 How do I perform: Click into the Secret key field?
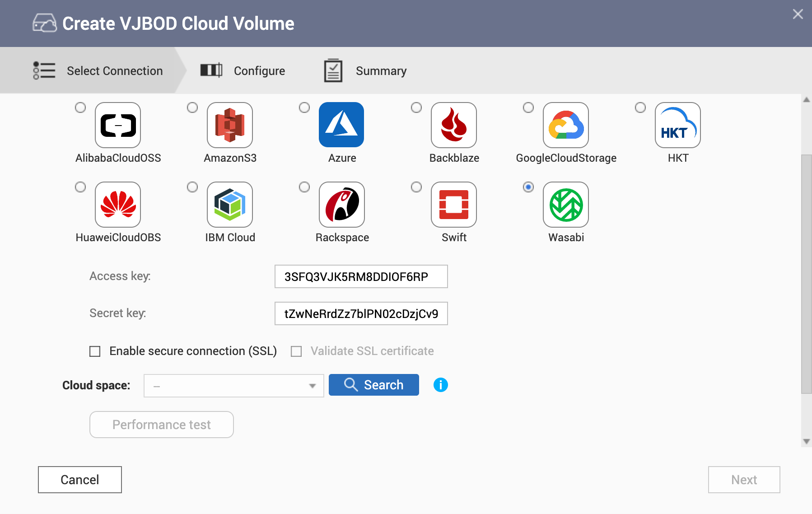(361, 313)
